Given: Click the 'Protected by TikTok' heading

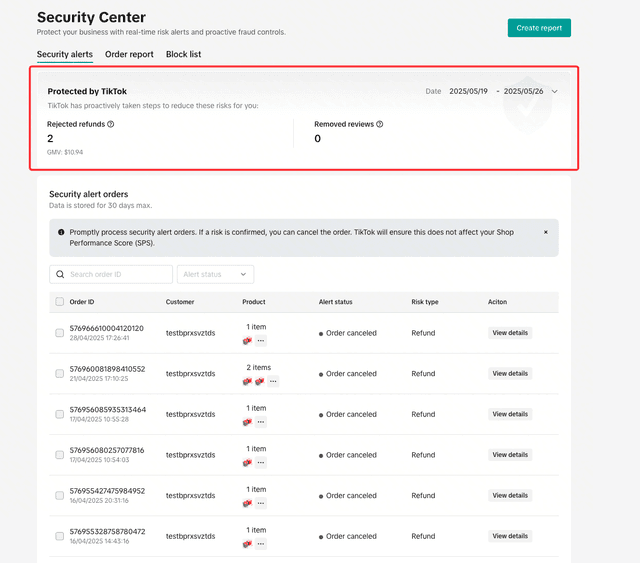Looking at the screenshot, I should (x=87, y=91).
